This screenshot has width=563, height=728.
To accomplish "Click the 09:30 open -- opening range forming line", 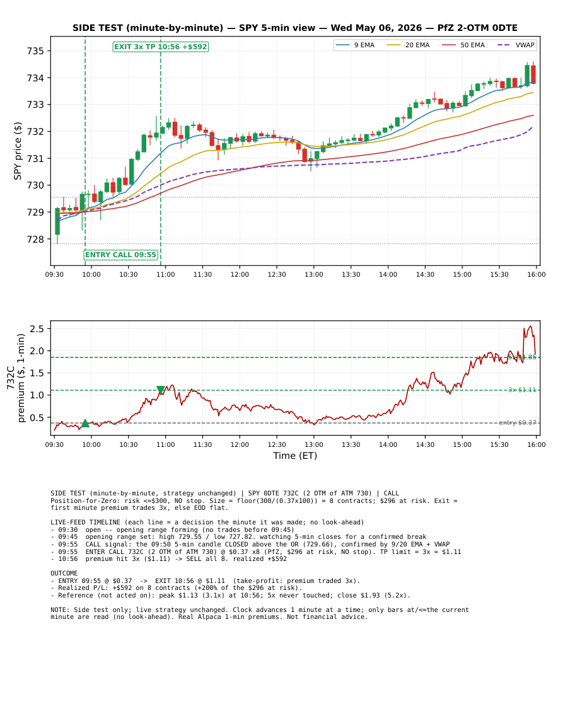I will point(172,529).
